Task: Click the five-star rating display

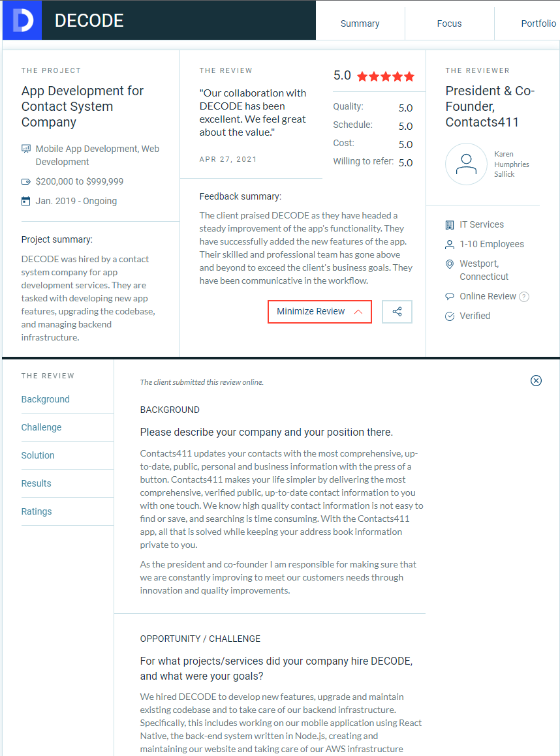Action: pos(385,76)
